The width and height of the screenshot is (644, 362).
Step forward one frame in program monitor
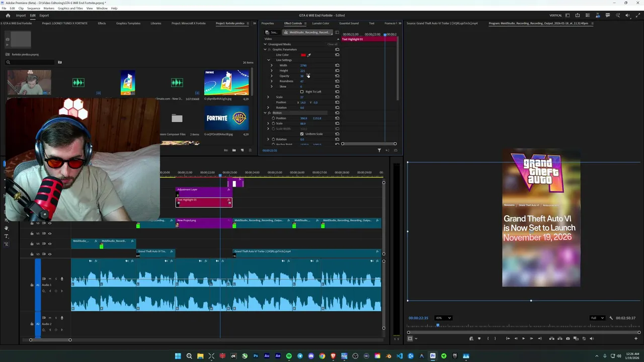(x=531, y=338)
